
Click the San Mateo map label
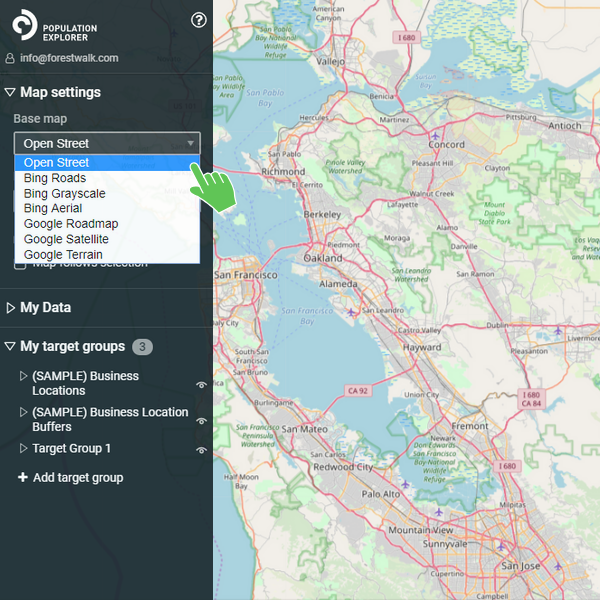point(305,429)
